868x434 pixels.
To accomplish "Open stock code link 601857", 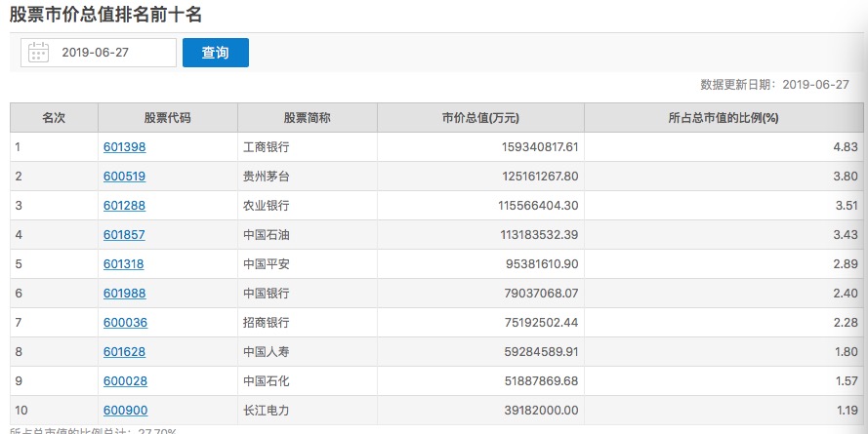I will point(125,235).
